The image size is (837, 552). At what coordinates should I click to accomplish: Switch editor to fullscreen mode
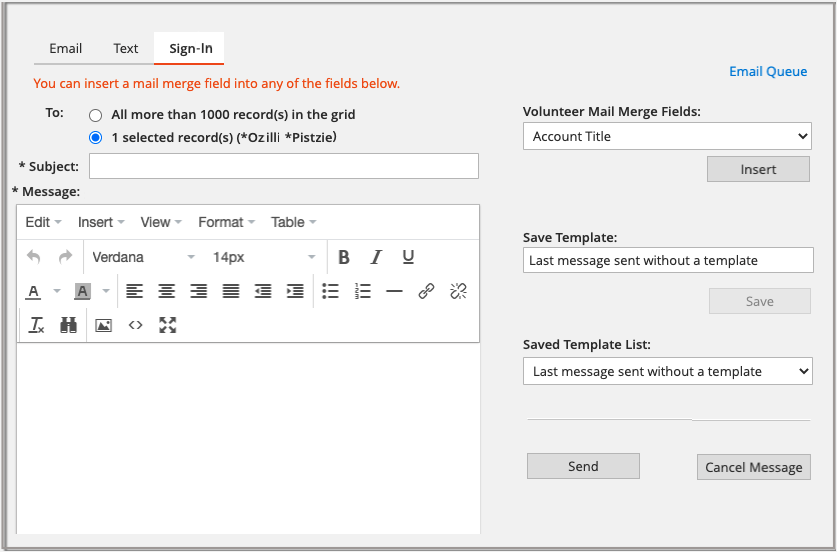(167, 325)
